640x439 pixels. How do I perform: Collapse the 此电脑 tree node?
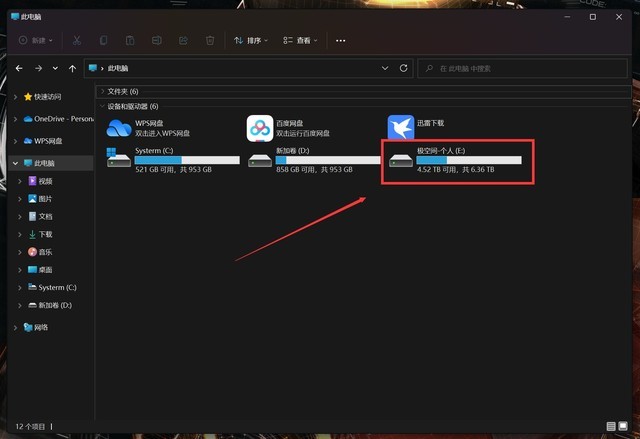pyautogui.click(x=16, y=163)
